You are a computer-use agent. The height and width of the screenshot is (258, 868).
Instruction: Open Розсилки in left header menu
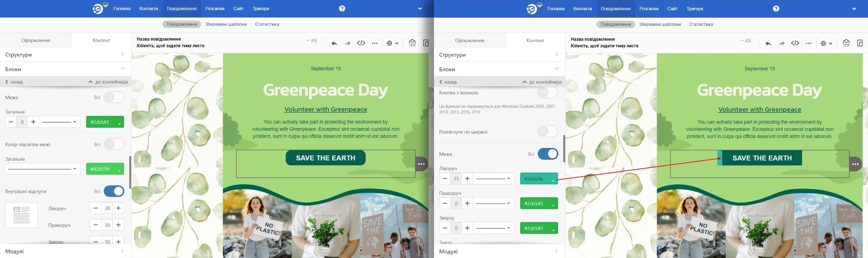click(215, 9)
